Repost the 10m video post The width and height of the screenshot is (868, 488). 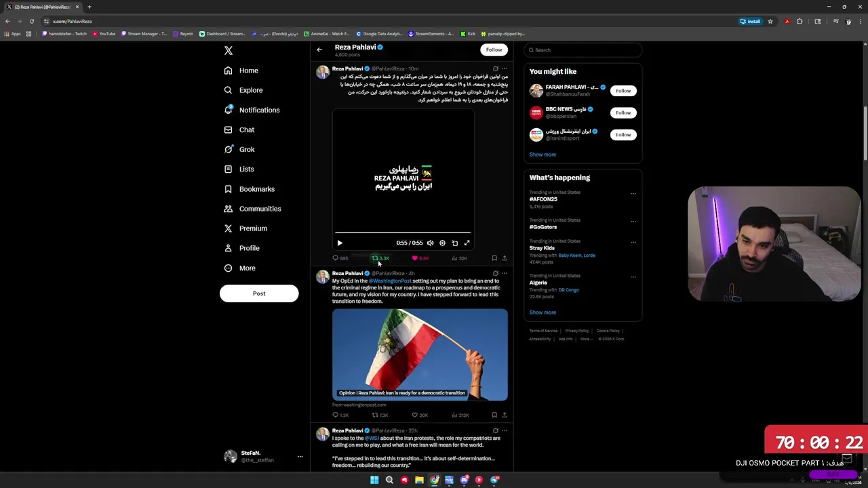(x=380, y=258)
